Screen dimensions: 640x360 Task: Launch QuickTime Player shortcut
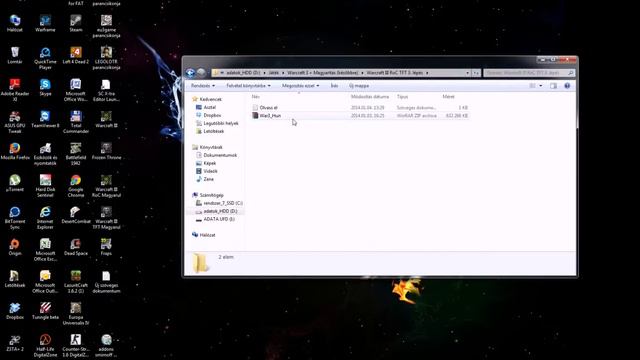coord(45,58)
